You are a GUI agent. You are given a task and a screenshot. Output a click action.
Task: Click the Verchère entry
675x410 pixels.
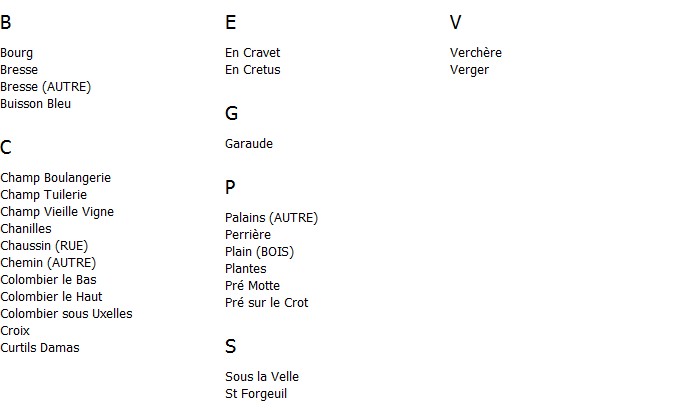coord(476,53)
